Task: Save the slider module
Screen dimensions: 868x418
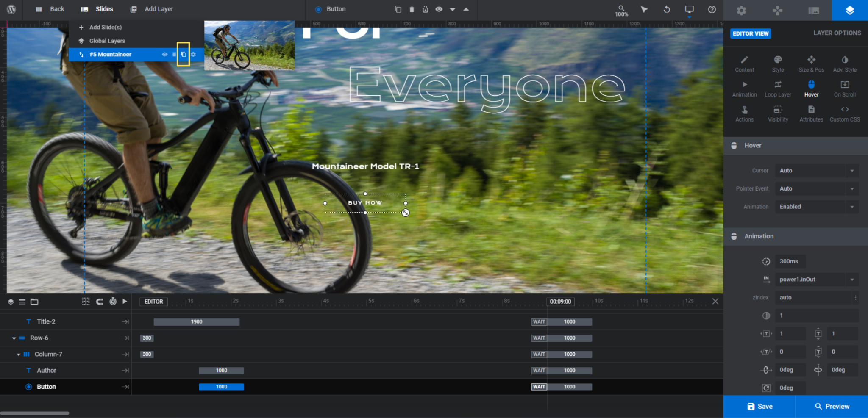Action: pyautogui.click(x=759, y=407)
